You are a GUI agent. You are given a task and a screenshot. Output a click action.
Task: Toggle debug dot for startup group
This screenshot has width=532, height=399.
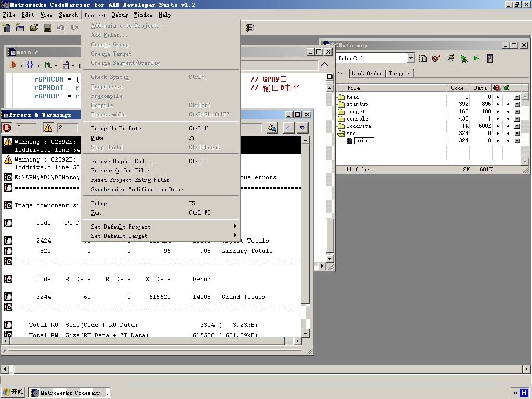(x=508, y=104)
